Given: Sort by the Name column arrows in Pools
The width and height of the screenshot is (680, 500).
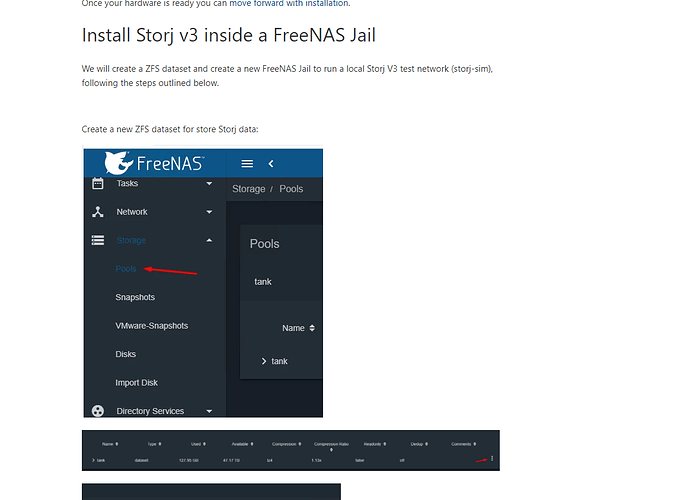Looking at the screenshot, I should [312, 328].
